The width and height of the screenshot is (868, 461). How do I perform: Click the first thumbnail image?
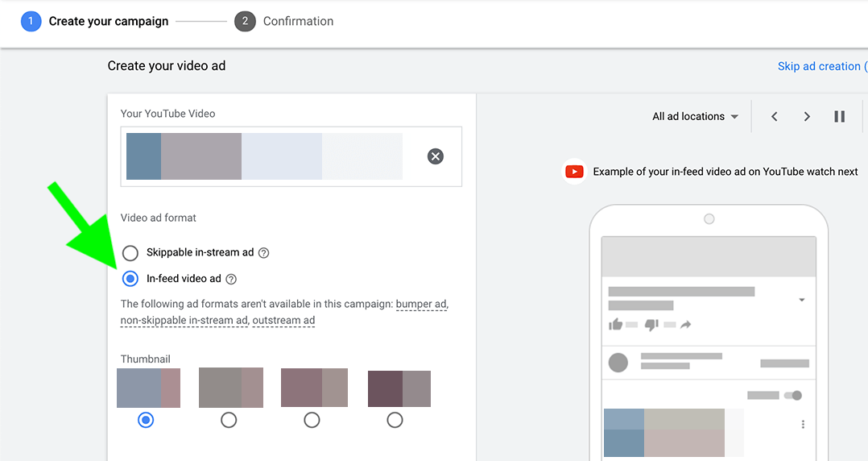coord(148,388)
